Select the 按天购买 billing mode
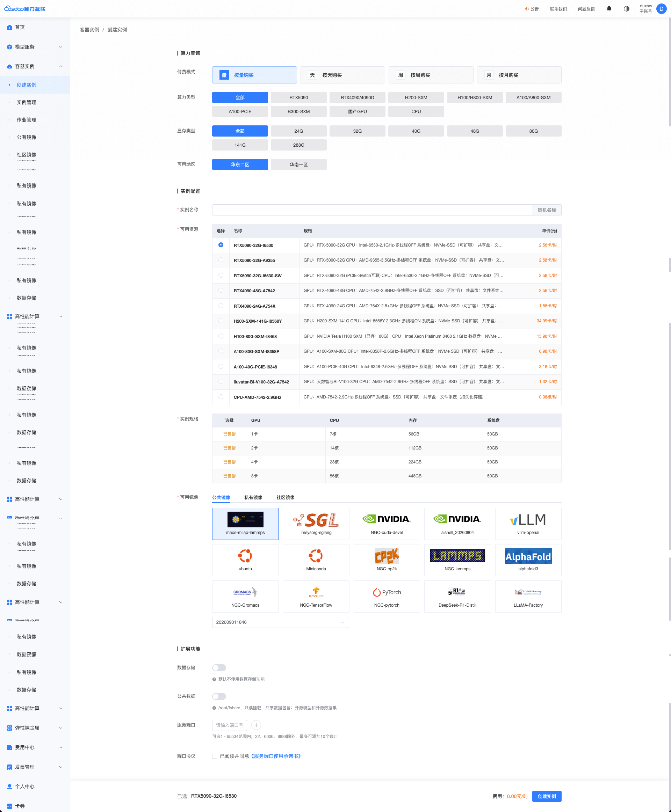671x812 pixels. click(x=342, y=75)
